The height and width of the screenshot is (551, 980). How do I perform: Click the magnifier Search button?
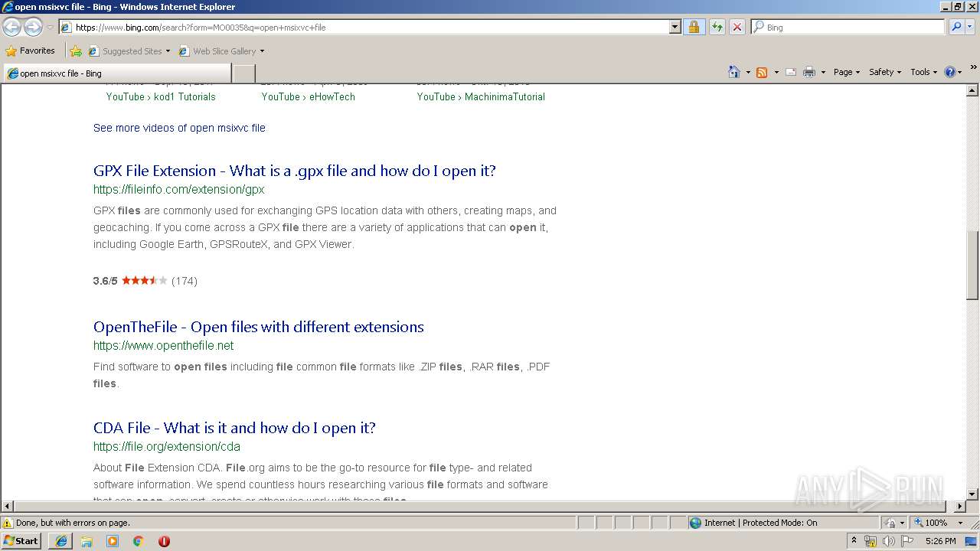tap(955, 28)
